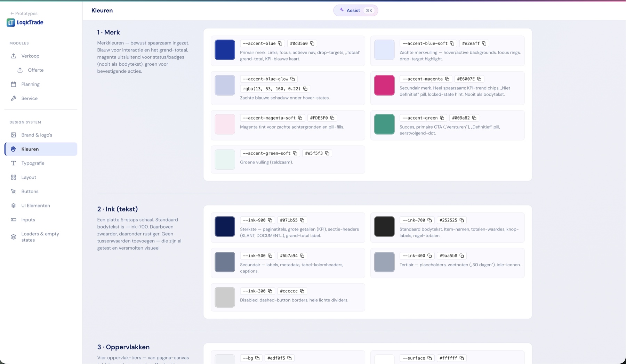
Task: Click the --accent-blue-soft swatch
Action: click(x=384, y=50)
